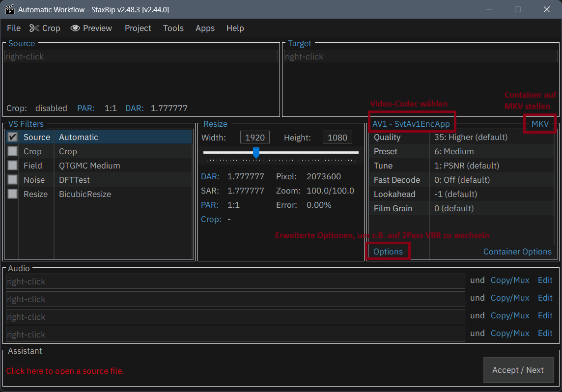Click the source DAR link
Screen dimensions: 562x392
pyautogui.click(x=135, y=108)
